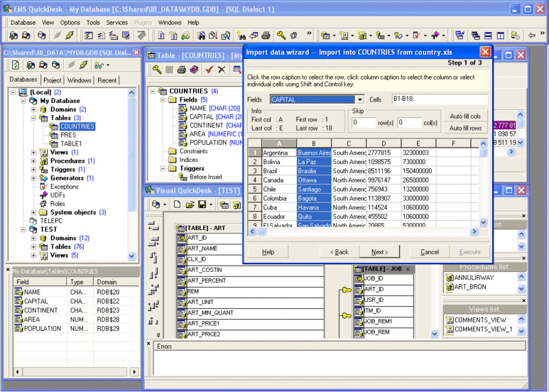Click the Skip cols input field
Viewport: 549px width, 392px height.
[409, 123]
